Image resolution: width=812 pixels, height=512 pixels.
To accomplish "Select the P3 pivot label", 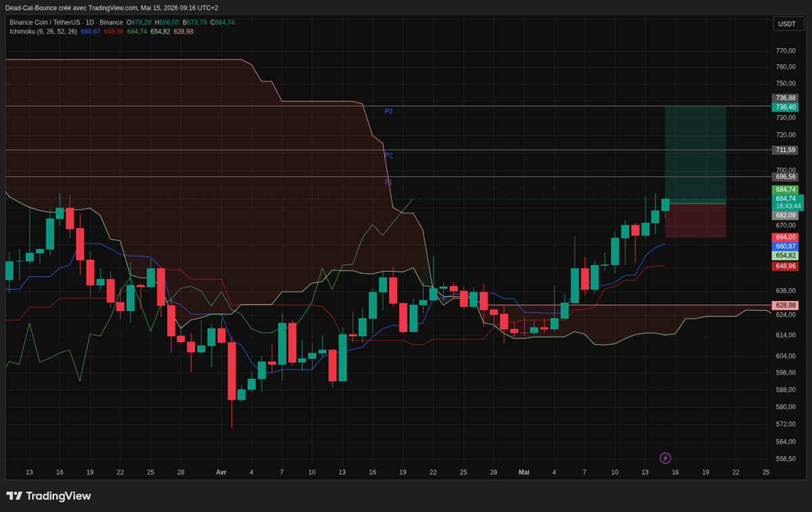I will coord(388,111).
